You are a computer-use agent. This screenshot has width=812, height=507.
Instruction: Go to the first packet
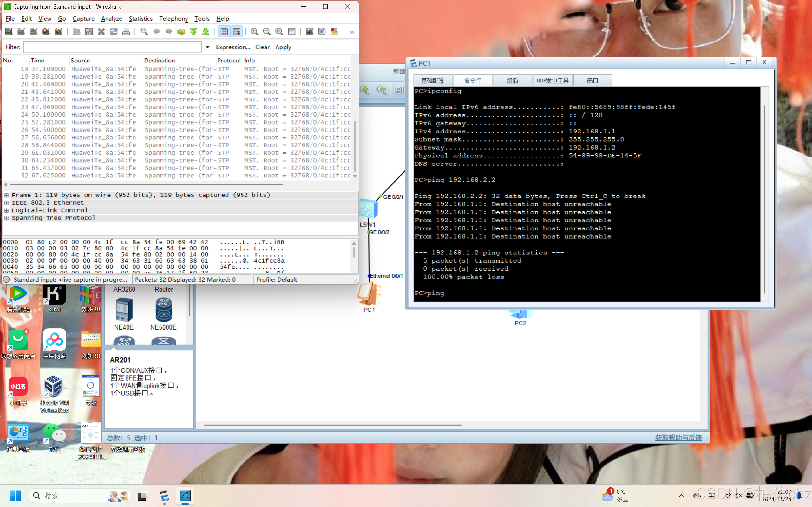pyautogui.click(x=193, y=31)
